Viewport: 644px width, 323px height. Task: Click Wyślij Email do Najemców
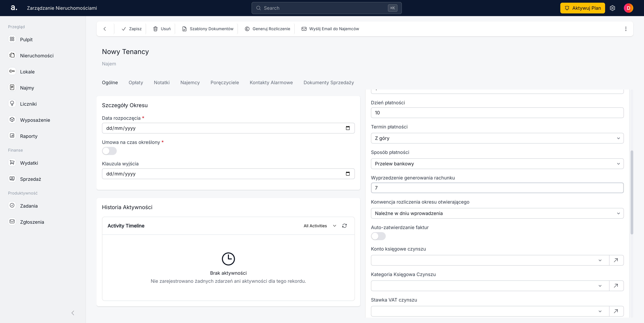330,29
